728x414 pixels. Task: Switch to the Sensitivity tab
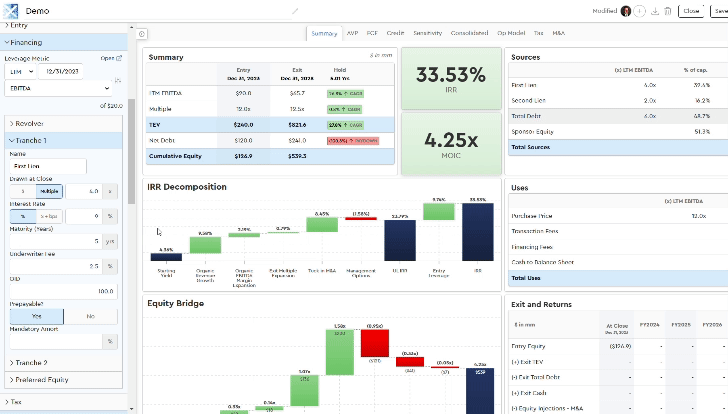click(427, 33)
